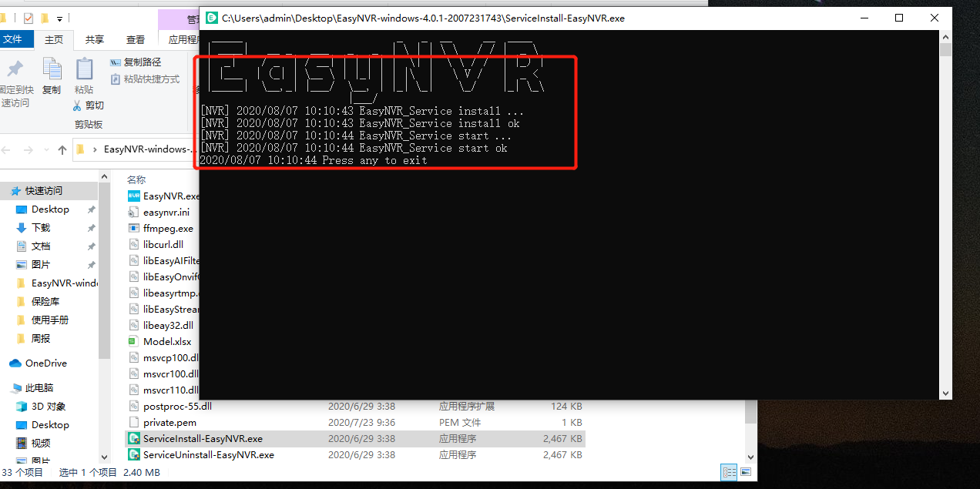Click the Up one level arrow button
Screen dimensions: 980x489
(62, 149)
